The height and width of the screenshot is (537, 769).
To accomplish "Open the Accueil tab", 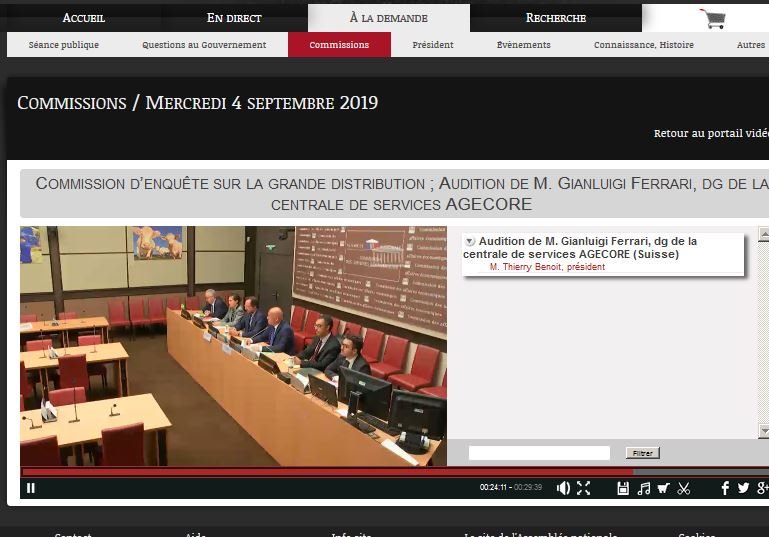I will [84, 18].
